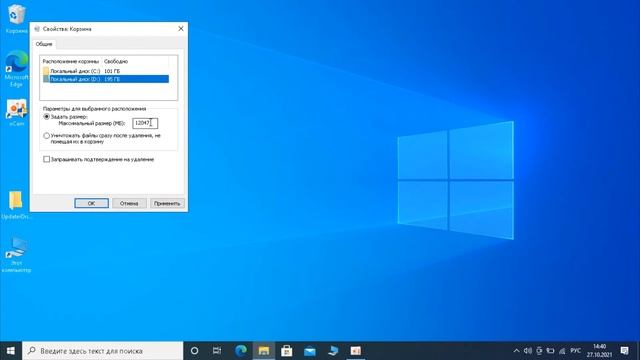Click the tray icon right of volume
The image size is (640, 360).
click(x=539, y=351)
